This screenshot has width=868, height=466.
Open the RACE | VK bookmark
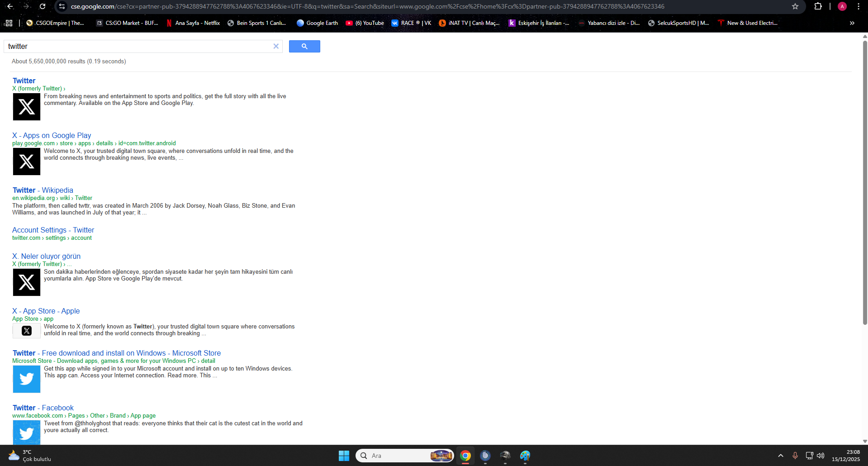(411, 23)
